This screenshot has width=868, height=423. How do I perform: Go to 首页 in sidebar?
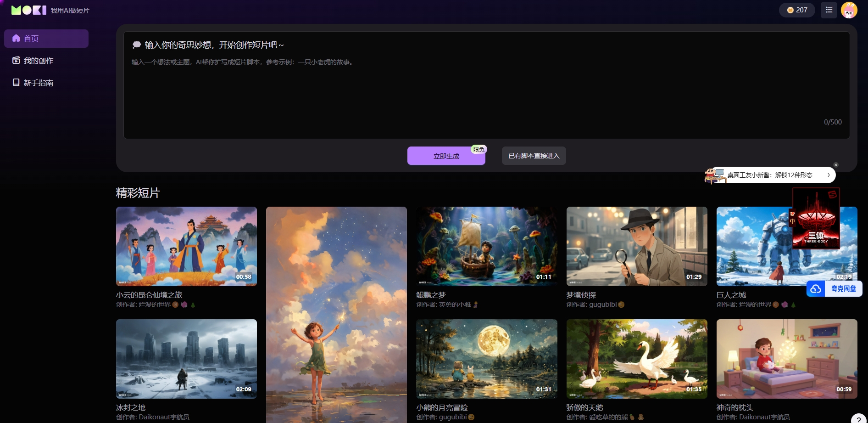(46, 39)
